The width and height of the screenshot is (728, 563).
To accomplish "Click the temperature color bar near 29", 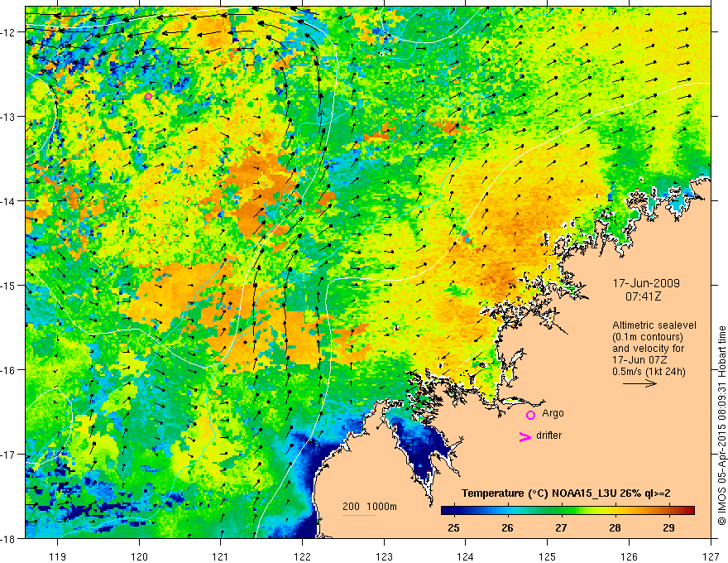I will [x=668, y=511].
